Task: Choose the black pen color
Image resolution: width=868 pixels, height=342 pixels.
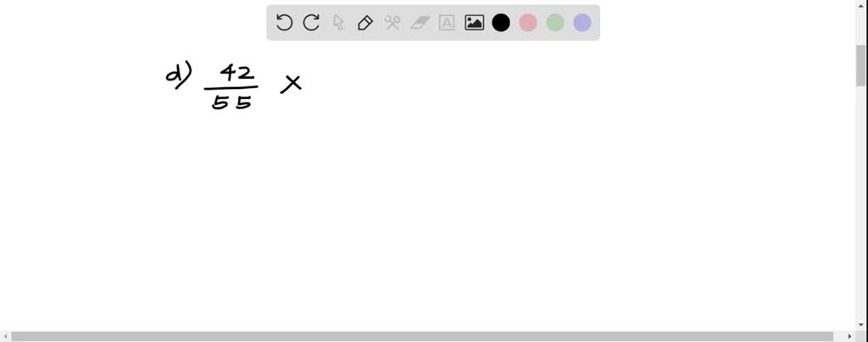Action: tap(501, 23)
